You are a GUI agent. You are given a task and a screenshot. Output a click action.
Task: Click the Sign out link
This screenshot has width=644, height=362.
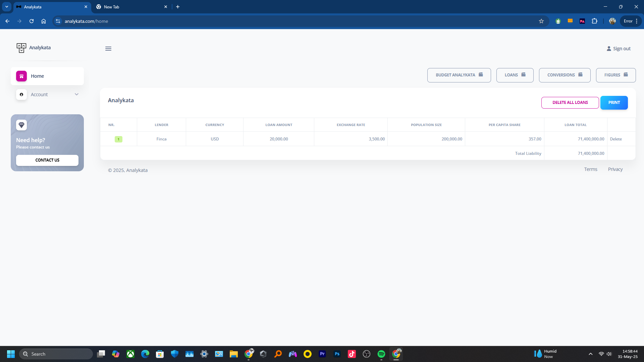(619, 49)
